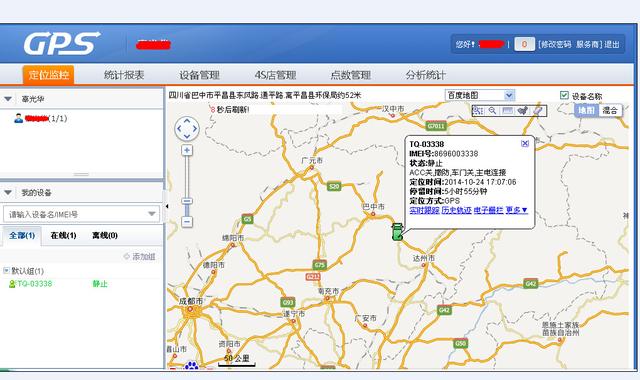Open the 百度地图 map provider dropdown
Image resolution: width=640 pixels, height=380 pixels.
[480, 95]
